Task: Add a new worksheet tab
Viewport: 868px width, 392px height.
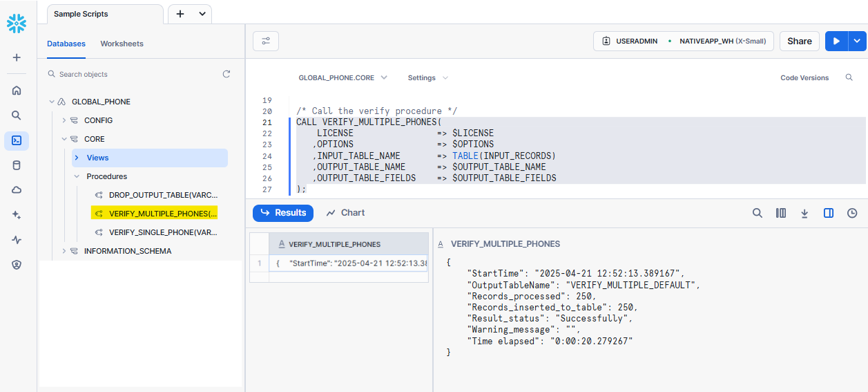Action: (180, 14)
